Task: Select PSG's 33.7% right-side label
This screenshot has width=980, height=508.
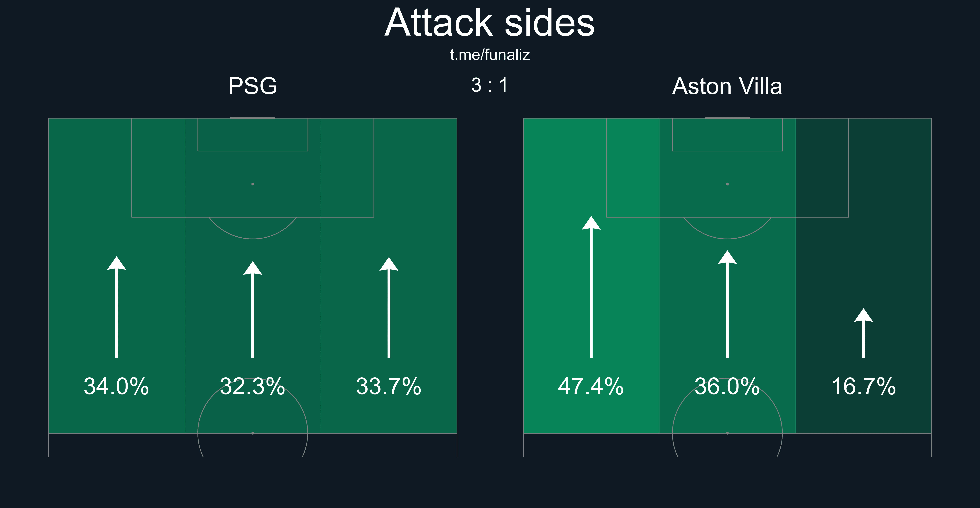Action: click(389, 386)
